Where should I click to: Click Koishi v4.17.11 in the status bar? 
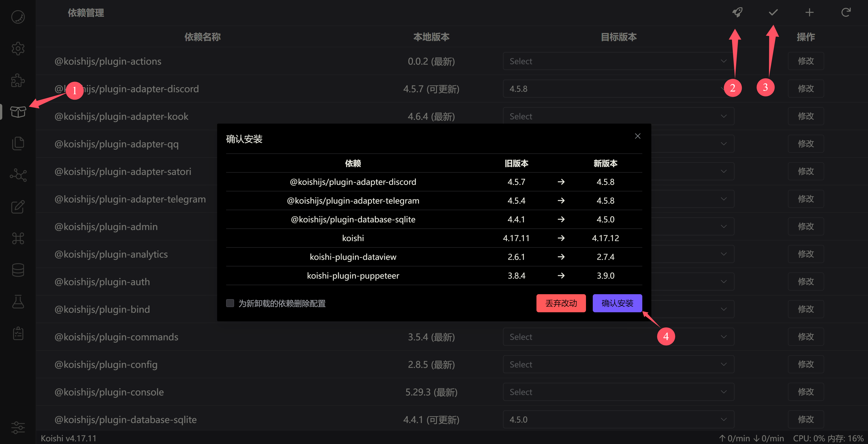(x=68, y=438)
